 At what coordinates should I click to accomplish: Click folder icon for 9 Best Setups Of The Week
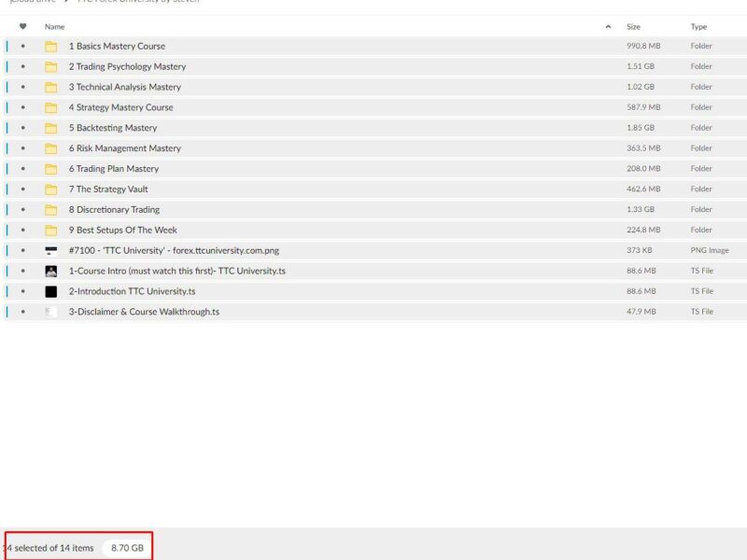coord(51,231)
